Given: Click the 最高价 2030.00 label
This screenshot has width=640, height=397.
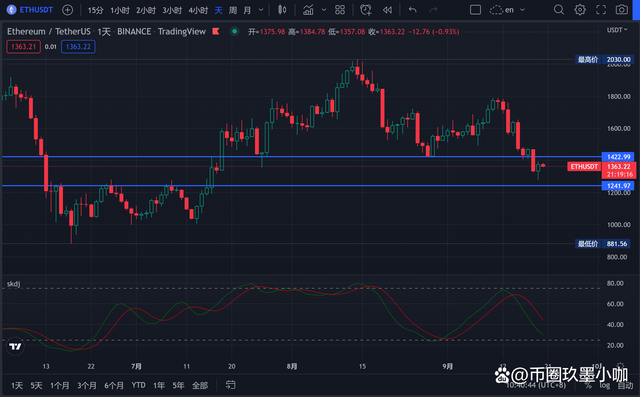Looking at the screenshot, I should coord(604,60).
